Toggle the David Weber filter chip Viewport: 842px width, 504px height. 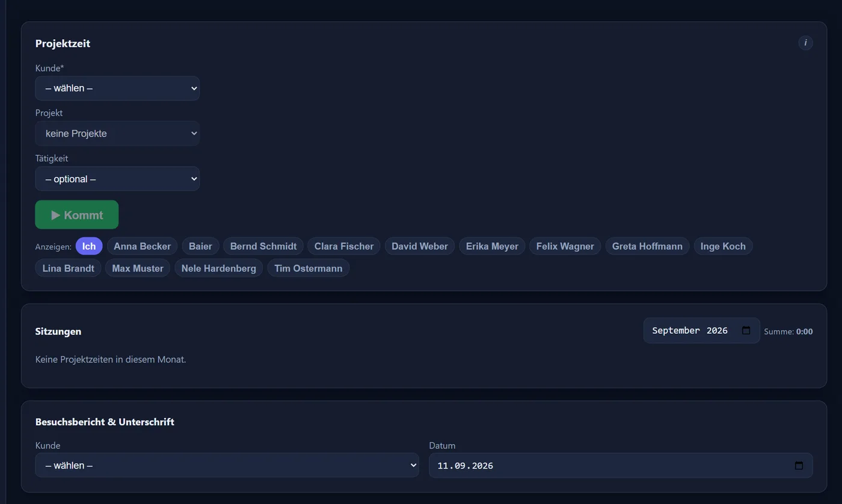pos(420,246)
